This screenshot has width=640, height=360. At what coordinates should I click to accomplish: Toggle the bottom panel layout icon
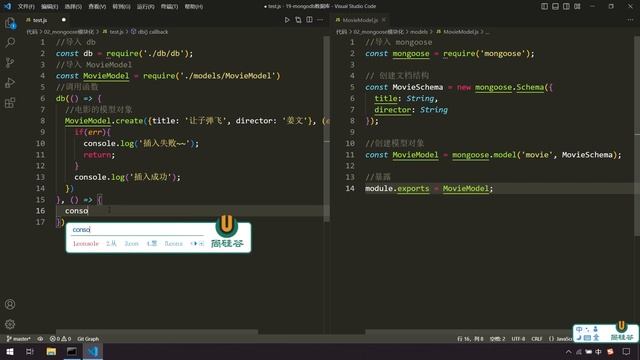coord(556,6)
